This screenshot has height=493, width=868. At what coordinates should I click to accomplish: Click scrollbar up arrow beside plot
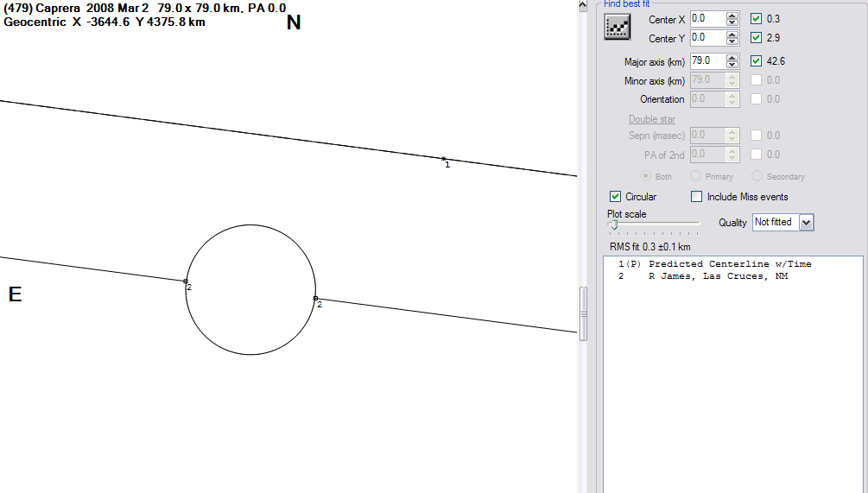coord(583,6)
